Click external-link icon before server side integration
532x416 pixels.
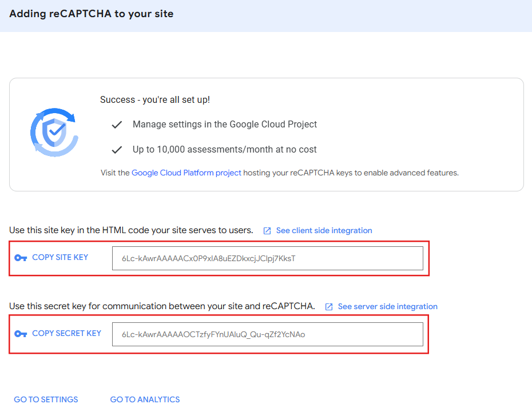[x=329, y=307]
